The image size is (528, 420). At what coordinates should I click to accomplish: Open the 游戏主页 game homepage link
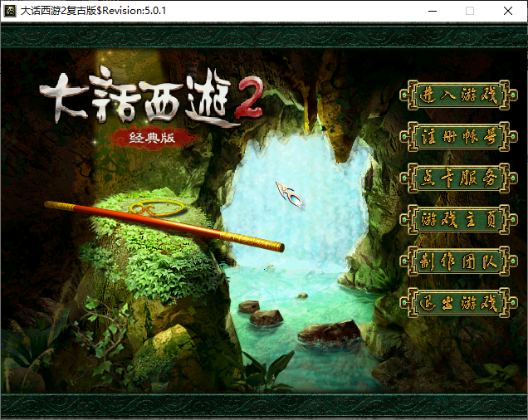(454, 219)
